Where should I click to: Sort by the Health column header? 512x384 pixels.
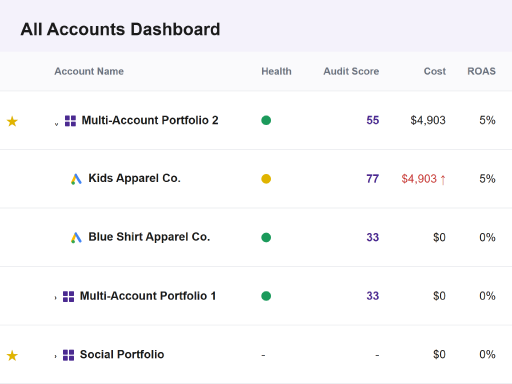(276, 71)
